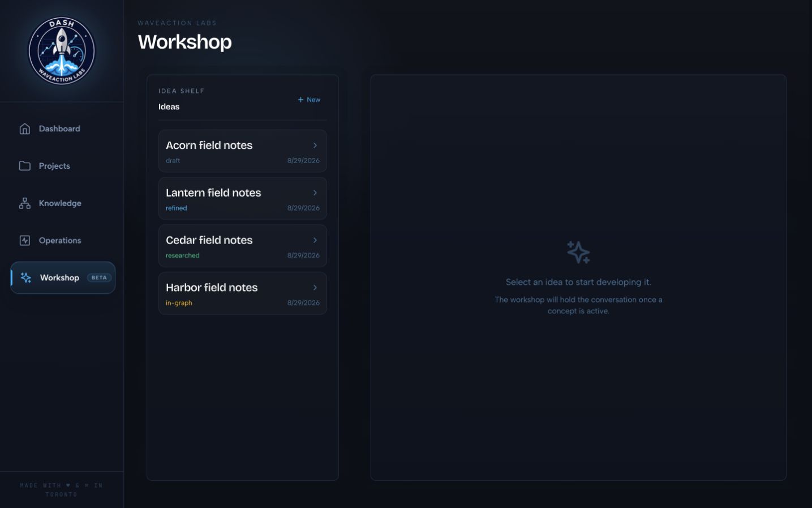Create a New idea
Screen dimensions: 812x508
click(309, 100)
